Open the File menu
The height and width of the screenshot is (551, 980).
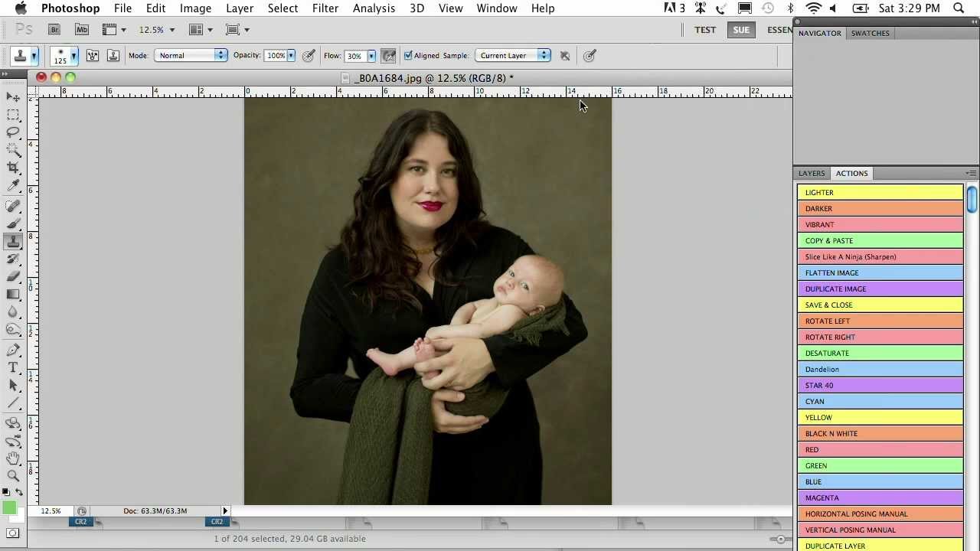tap(122, 8)
